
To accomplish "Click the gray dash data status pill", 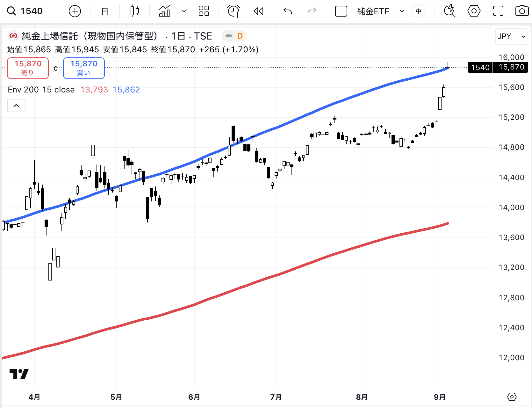I will click(x=228, y=36).
